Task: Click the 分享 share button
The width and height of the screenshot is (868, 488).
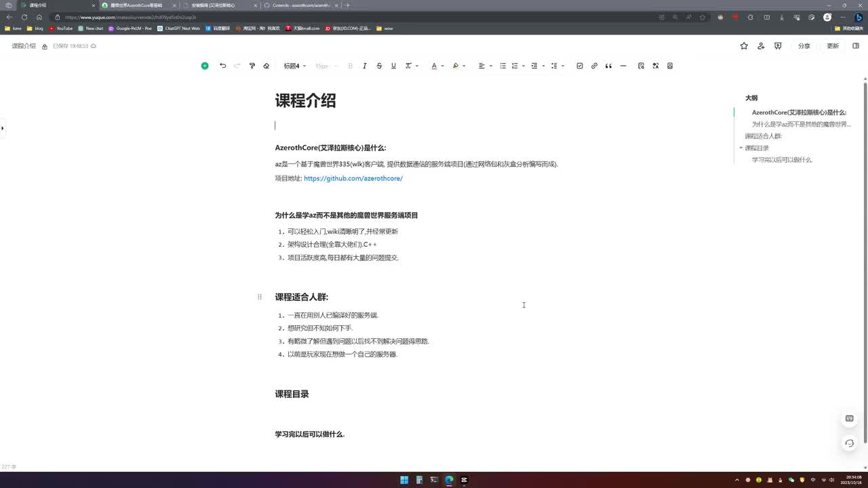Action: pos(804,46)
